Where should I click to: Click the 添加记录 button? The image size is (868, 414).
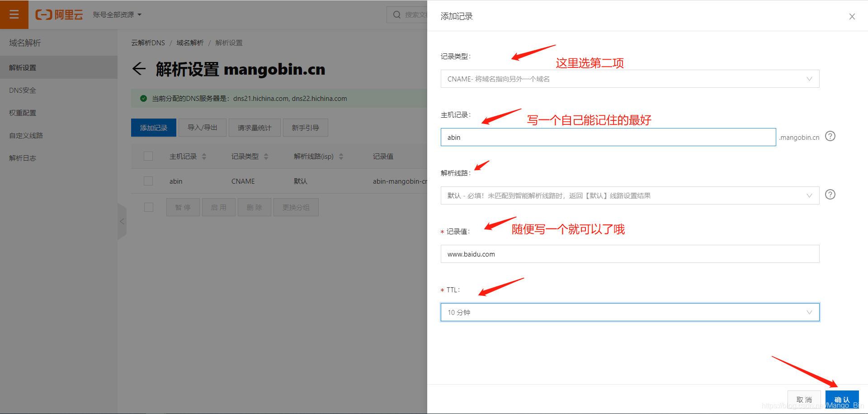click(154, 128)
